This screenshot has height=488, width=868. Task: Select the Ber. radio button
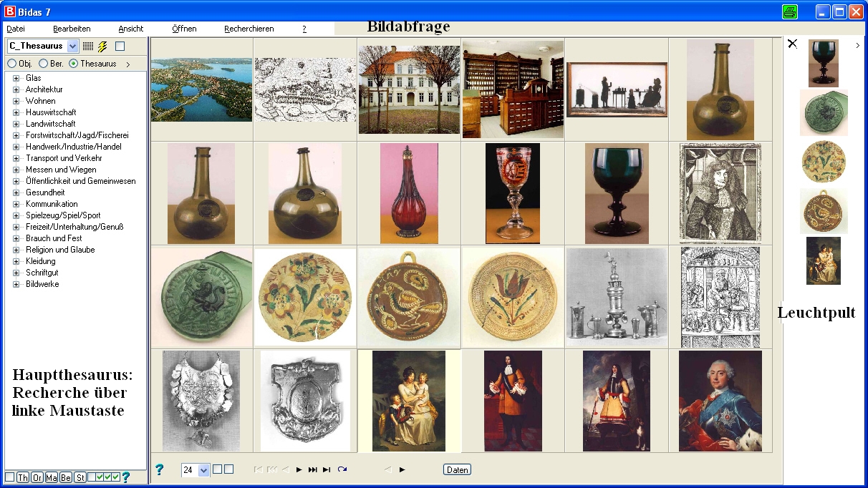point(43,64)
